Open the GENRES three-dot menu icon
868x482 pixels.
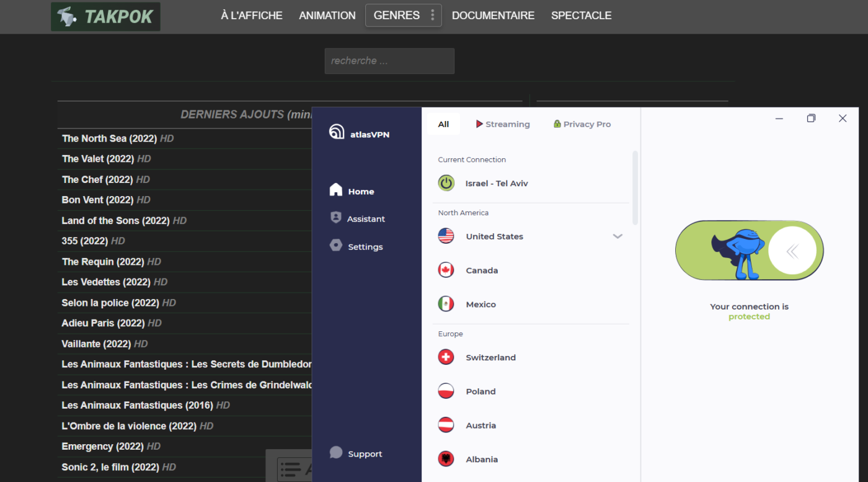coord(433,16)
